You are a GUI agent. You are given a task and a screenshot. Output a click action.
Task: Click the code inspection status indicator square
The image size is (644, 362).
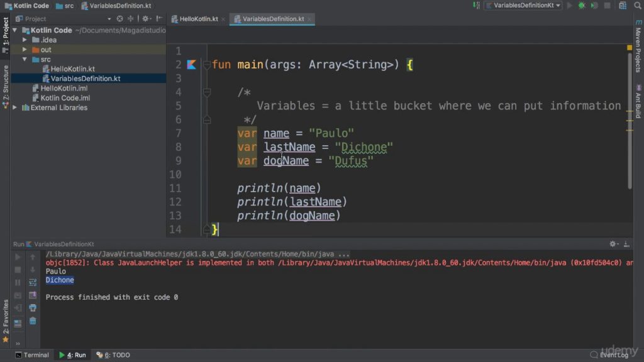pos(629,48)
